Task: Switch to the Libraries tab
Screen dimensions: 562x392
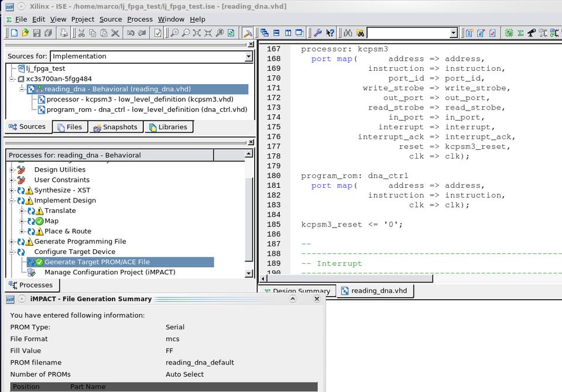Action: (x=169, y=127)
